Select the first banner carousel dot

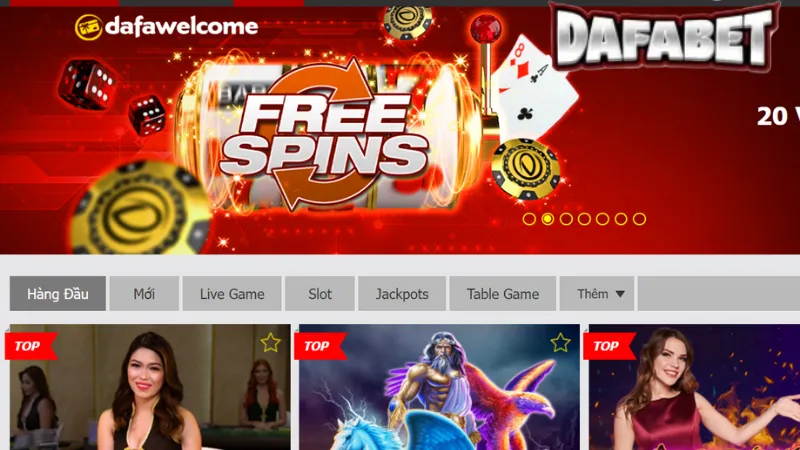529,219
